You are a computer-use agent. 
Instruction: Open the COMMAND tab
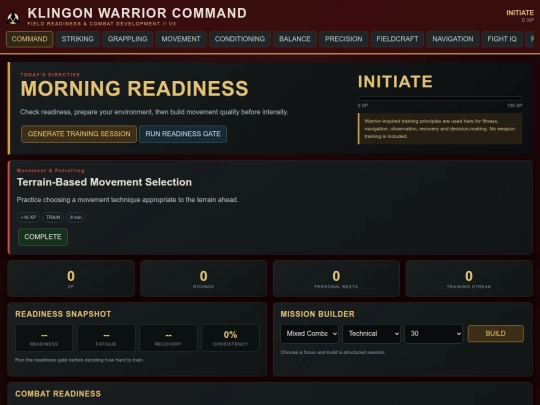click(x=30, y=39)
